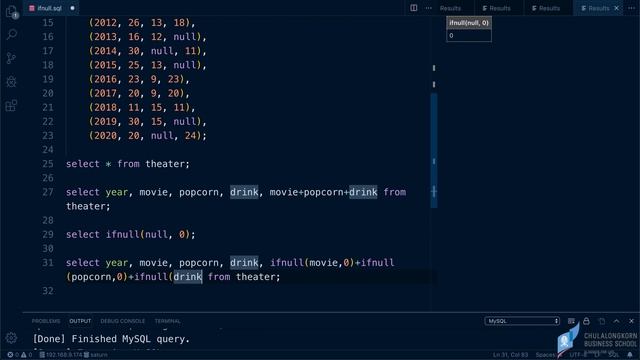
Task: Switch to the DEBUG CONSOLE panel tab
Action: 122,321
